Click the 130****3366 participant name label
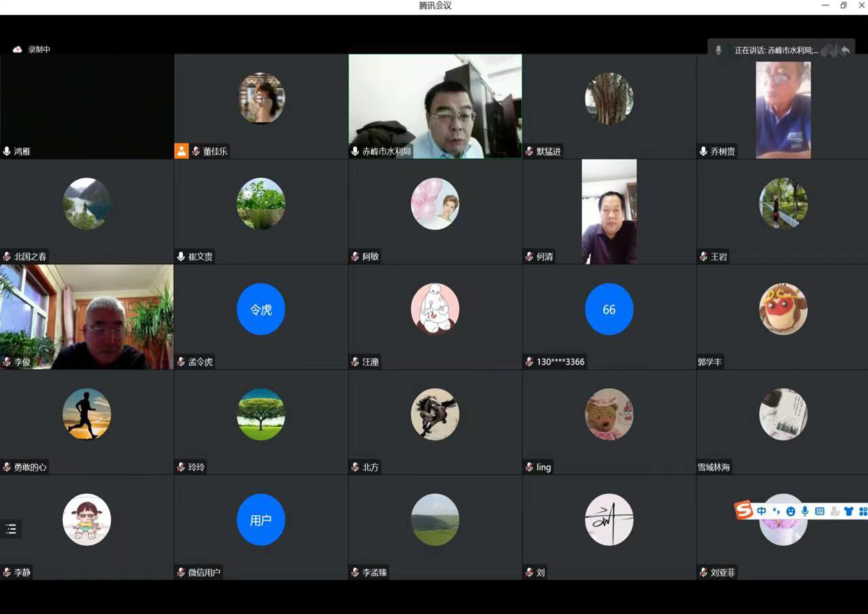Screen dimensions: 868x614 click(x=560, y=362)
